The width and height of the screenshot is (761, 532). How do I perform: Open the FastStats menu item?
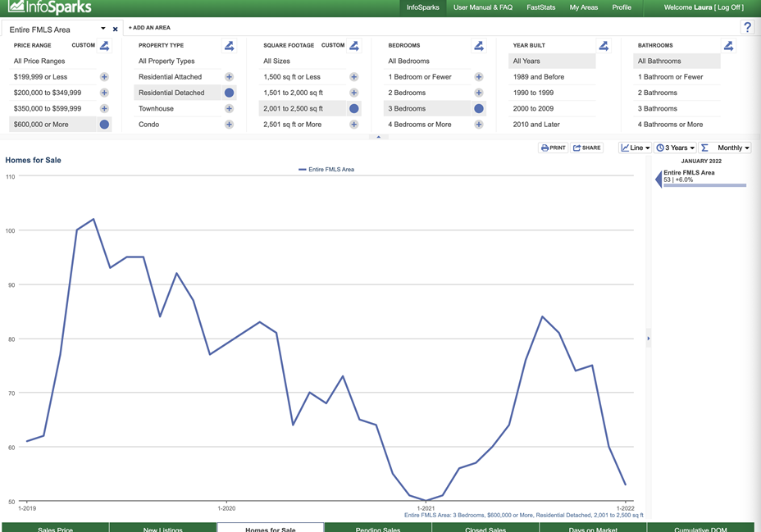(540, 7)
